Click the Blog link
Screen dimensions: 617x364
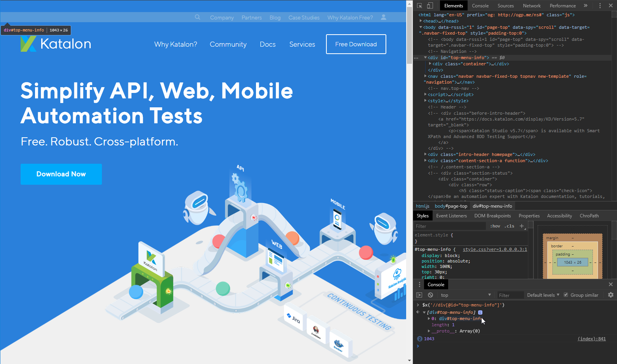click(275, 17)
